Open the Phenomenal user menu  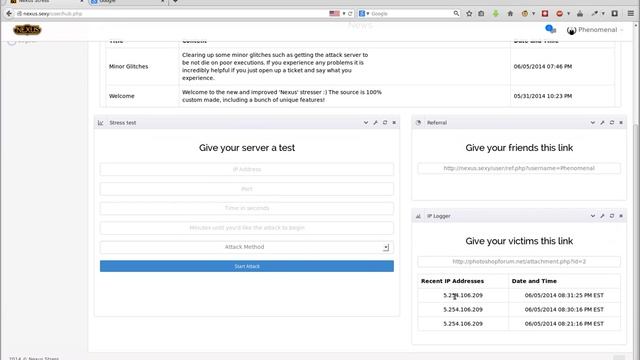[x=595, y=30]
